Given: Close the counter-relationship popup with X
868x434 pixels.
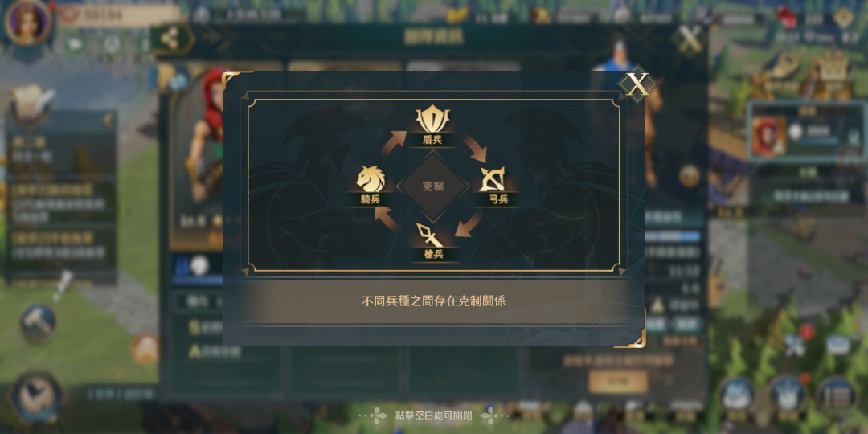Looking at the screenshot, I should pyautogui.click(x=637, y=84).
